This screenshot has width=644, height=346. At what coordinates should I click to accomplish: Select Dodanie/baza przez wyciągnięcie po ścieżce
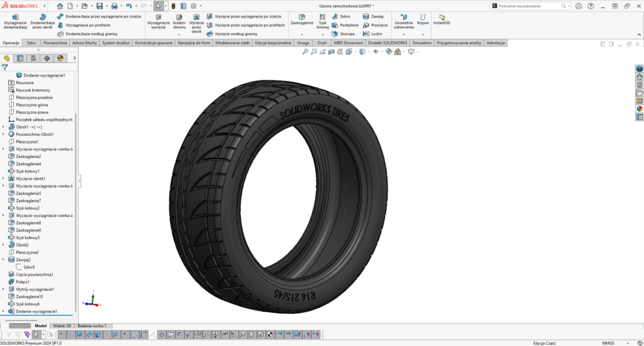[99, 16]
